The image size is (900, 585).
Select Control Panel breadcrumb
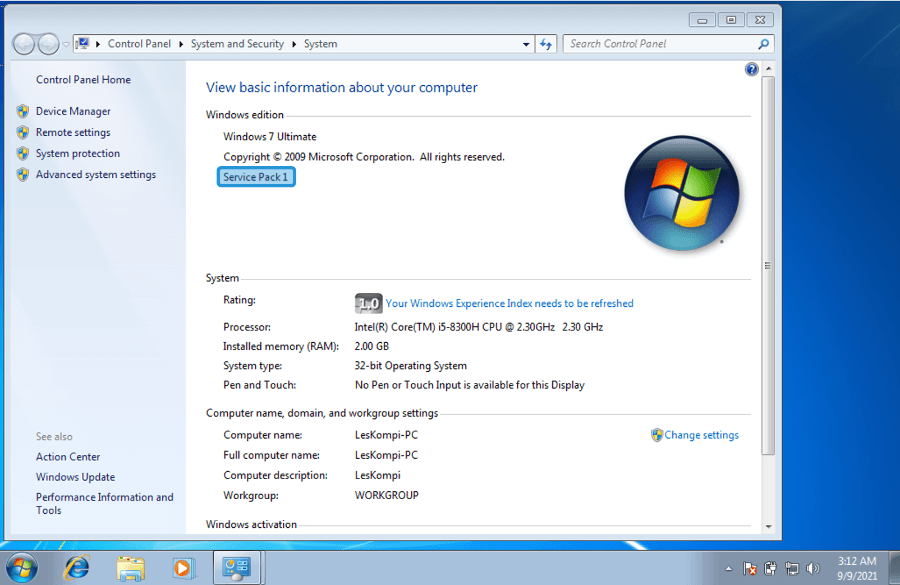coord(139,44)
